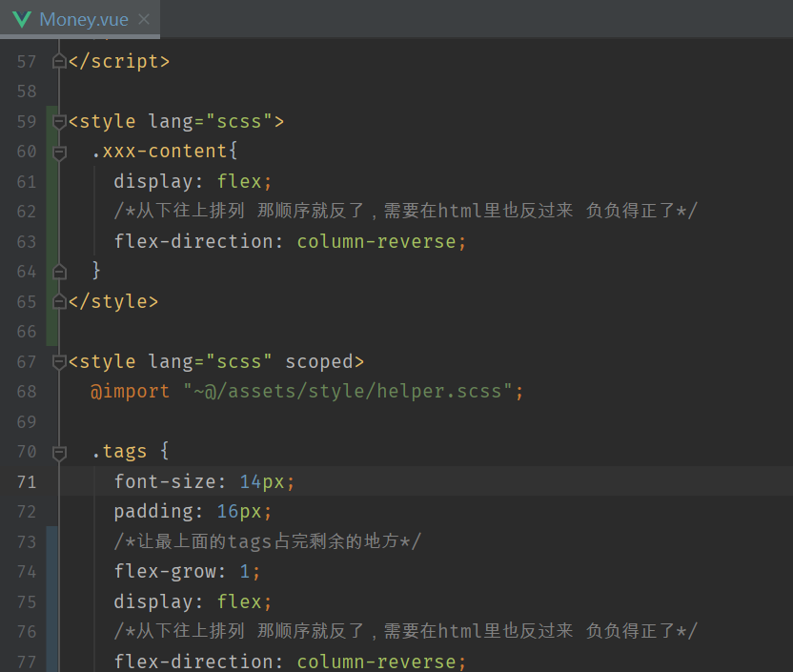Collapse the scoped style block at line 67
Screen dimensions: 793x672
(59, 362)
